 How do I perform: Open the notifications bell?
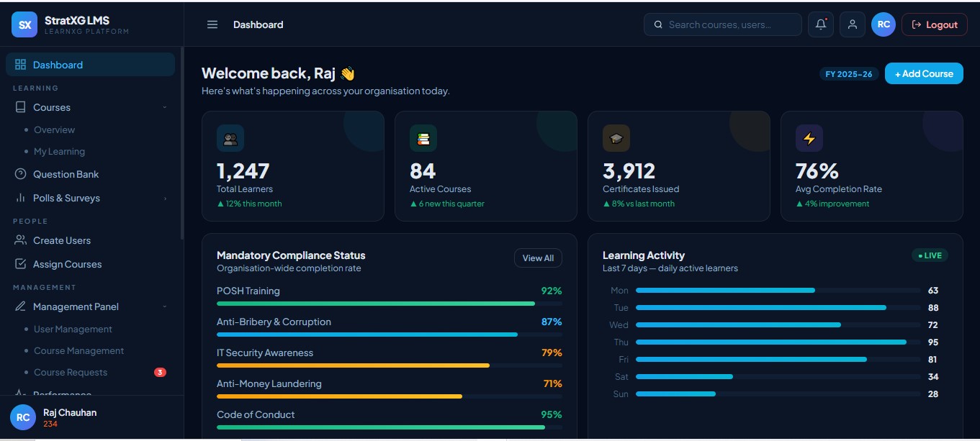pos(821,24)
